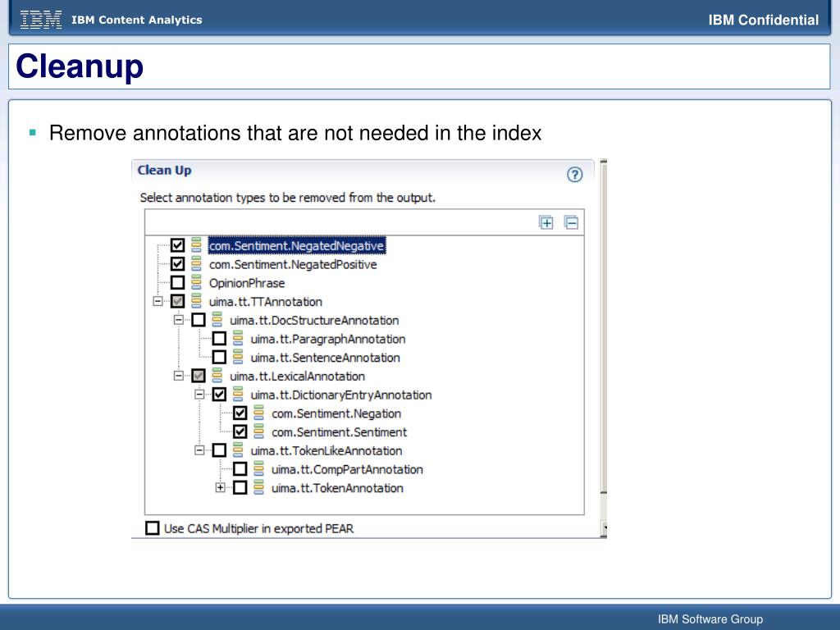Collapse the uima.tt.TTAnnotation tree node
840x630 pixels.
pyautogui.click(x=157, y=301)
